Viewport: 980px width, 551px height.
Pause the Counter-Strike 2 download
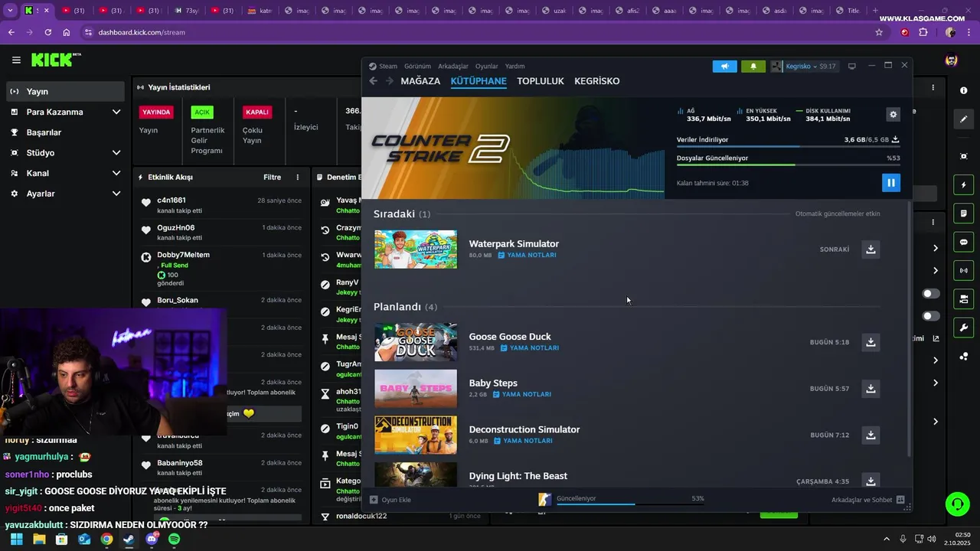point(890,182)
